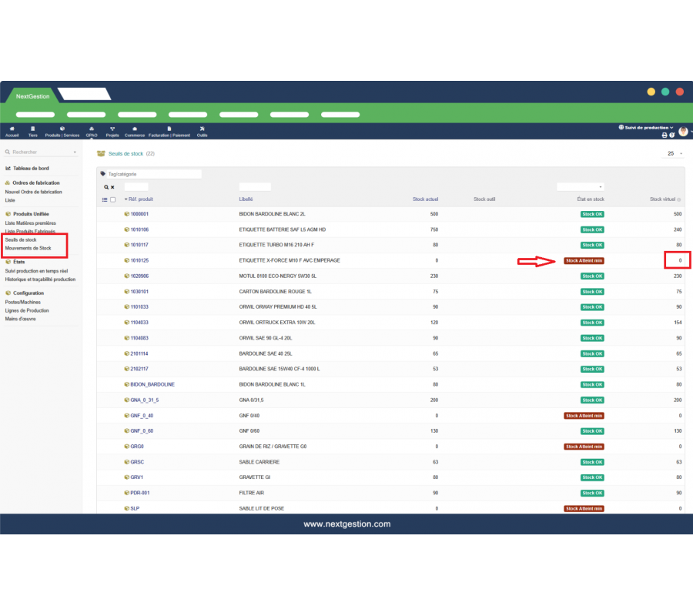Click the Produits | Services icon
This screenshot has width=693, height=616.
point(62,131)
